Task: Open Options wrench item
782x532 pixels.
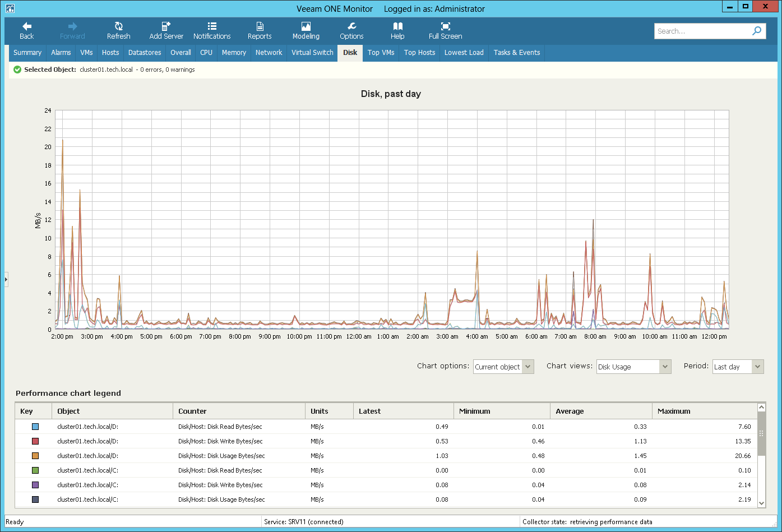Action: (351, 31)
